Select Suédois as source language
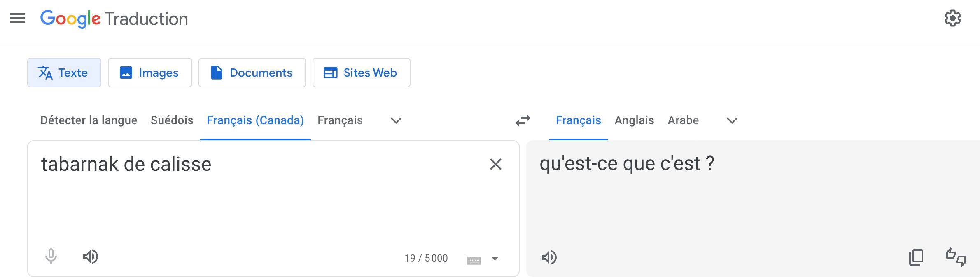 [172, 120]
